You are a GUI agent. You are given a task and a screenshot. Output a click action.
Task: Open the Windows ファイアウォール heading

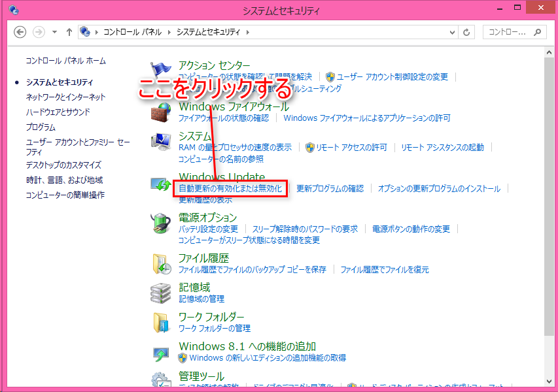[234, 106]
